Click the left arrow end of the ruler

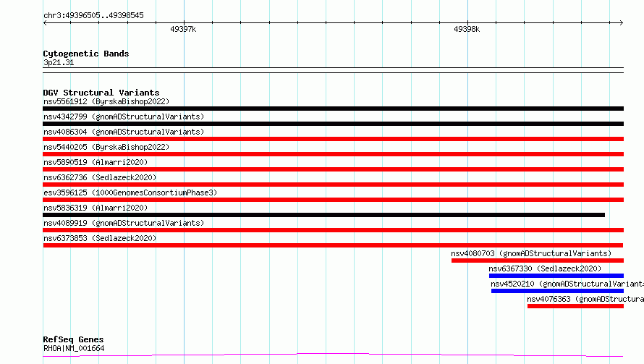(x=45, y=22)
